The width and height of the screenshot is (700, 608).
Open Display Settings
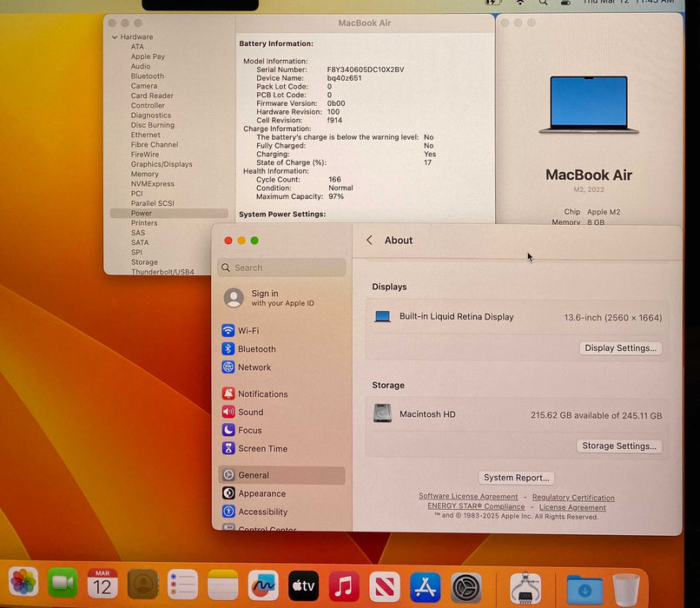(621, 348)
